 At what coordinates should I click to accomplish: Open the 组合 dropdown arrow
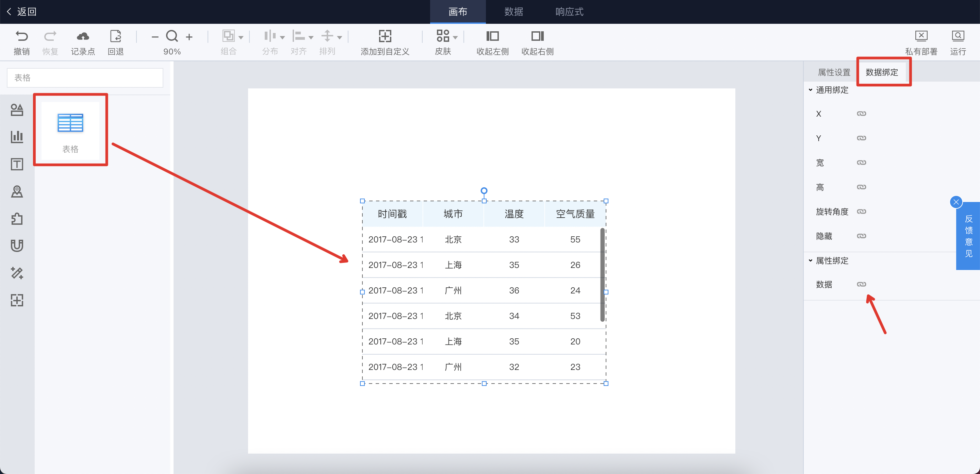pos(241,37)
